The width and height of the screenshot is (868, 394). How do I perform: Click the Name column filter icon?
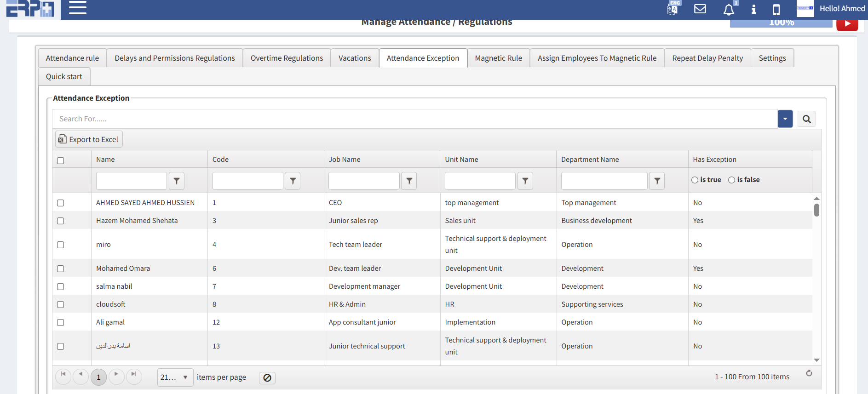pos(177,181)
